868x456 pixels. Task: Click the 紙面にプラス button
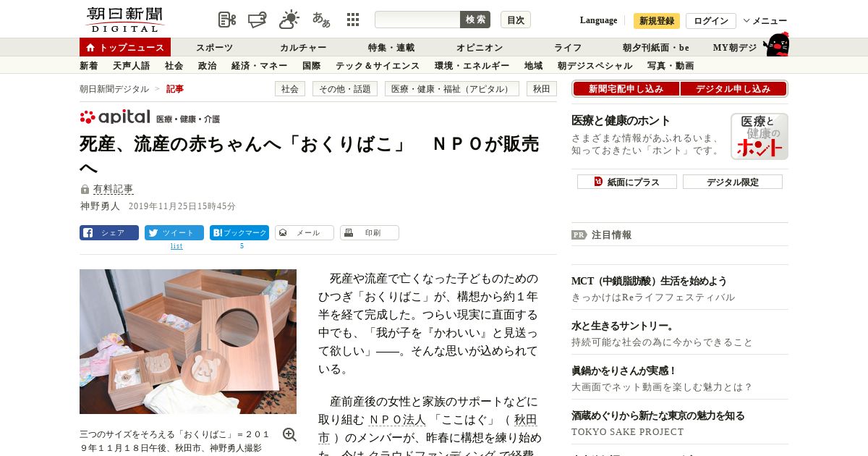pyautogui.click(x=627, y=182)
